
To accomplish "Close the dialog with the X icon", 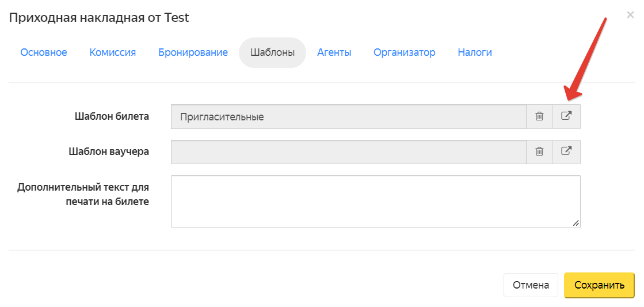I will pos(630,15).
